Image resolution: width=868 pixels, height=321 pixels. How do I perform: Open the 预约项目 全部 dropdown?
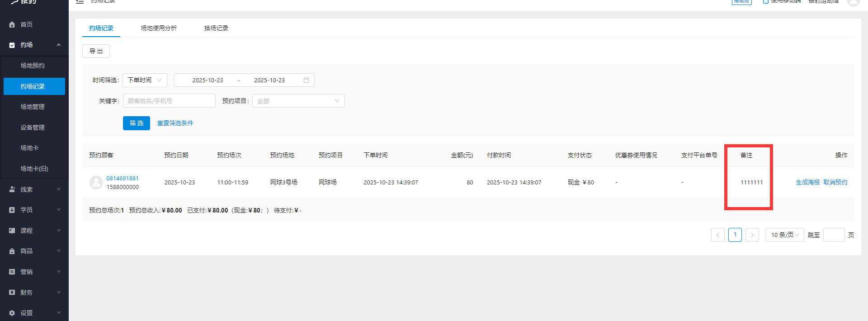[298, 101]
